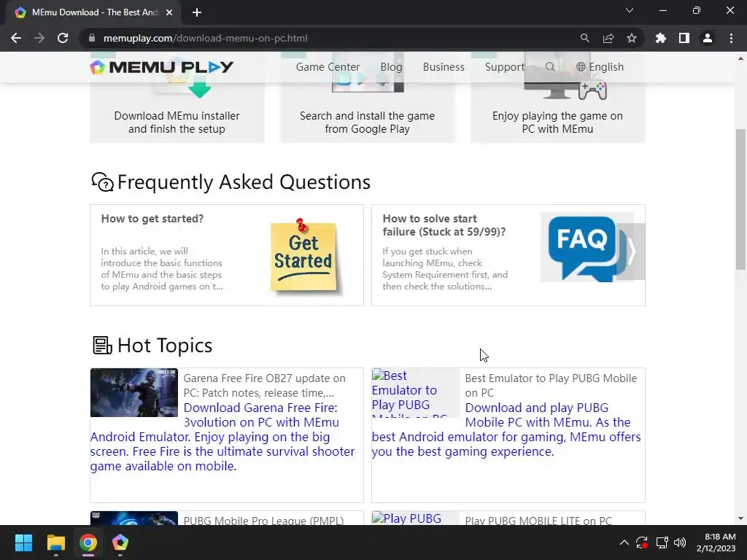Open 'Play PUBG MOBILE LITE on PC' article
Screen dimensions: 747x560
(538, 520)
